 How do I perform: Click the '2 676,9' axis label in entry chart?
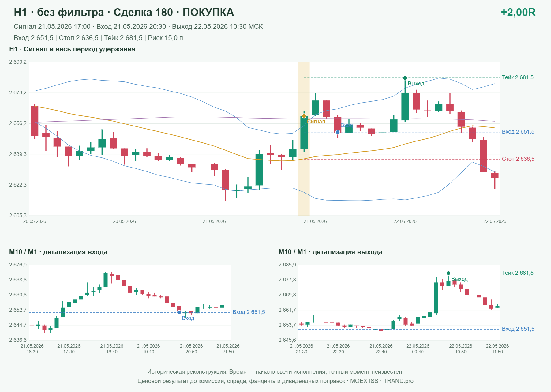point(18,265)
